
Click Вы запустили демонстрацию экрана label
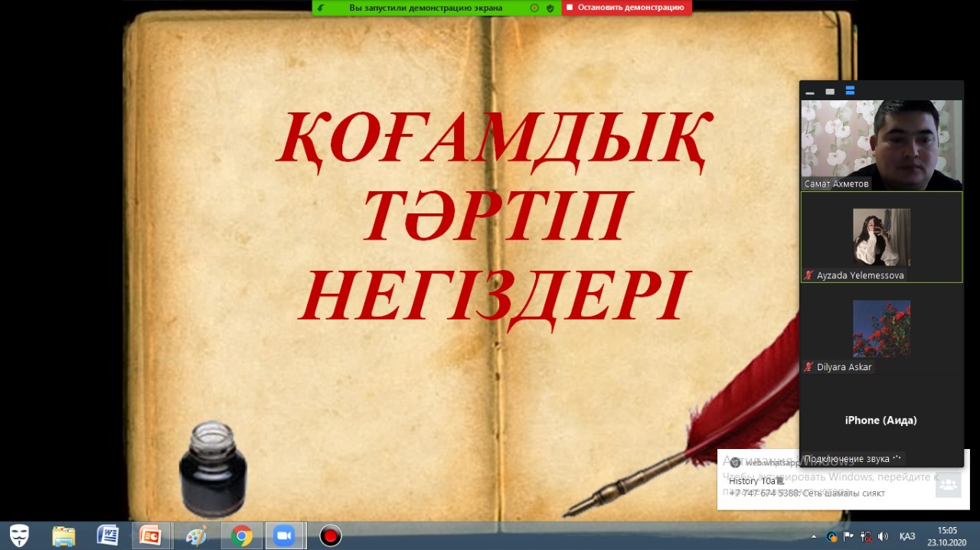426,8
